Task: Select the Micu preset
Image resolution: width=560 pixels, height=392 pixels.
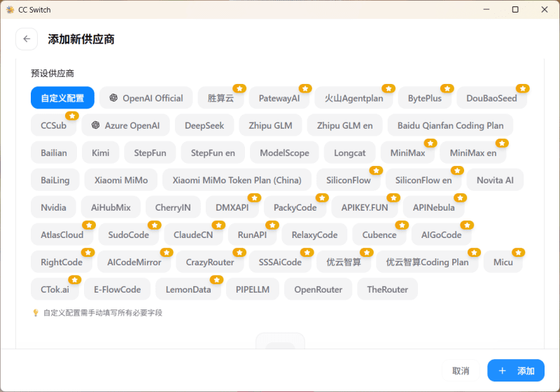Action: point(503,262)
